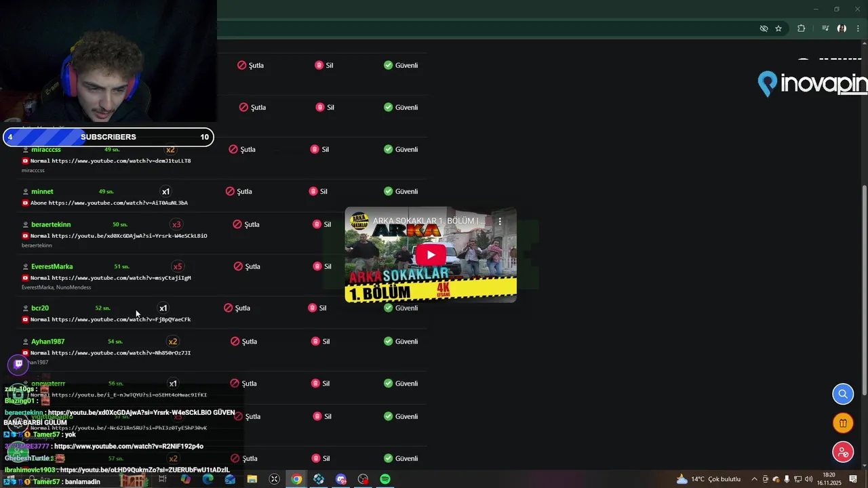Open beraertekinn's youtu.be URL link

click(x=130, y=236)
